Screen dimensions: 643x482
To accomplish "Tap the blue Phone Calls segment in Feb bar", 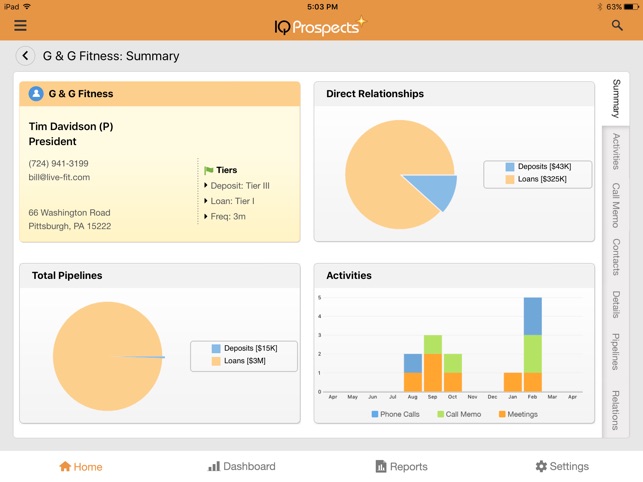I will [533, 316].
